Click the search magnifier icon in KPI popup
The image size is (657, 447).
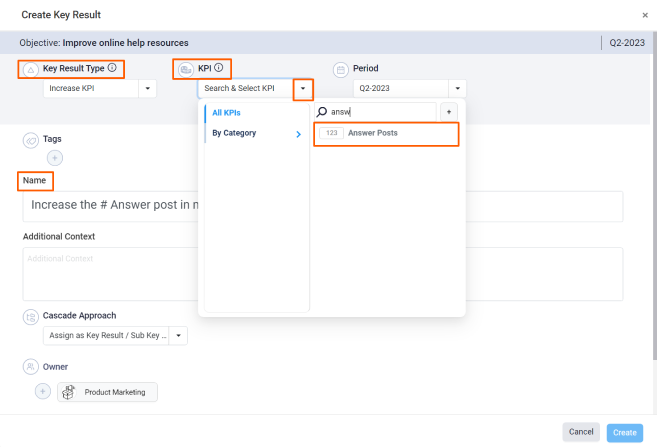[321, 112]
